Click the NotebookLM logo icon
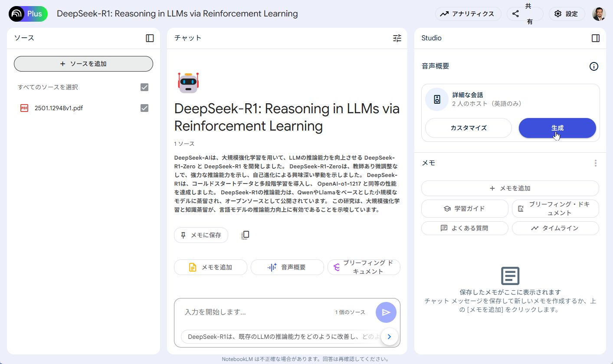Screen dimensions: 613x364 click(17, 14)
